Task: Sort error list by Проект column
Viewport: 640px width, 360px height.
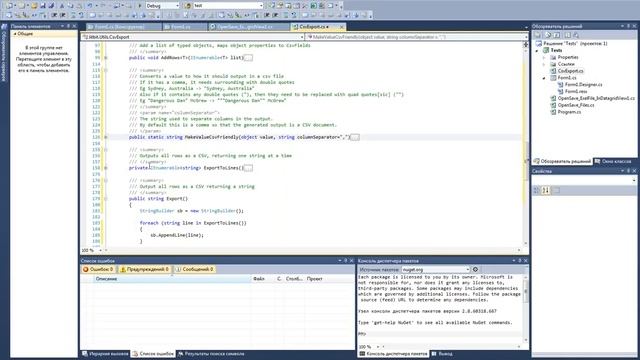Action: (x=329, y=279)
